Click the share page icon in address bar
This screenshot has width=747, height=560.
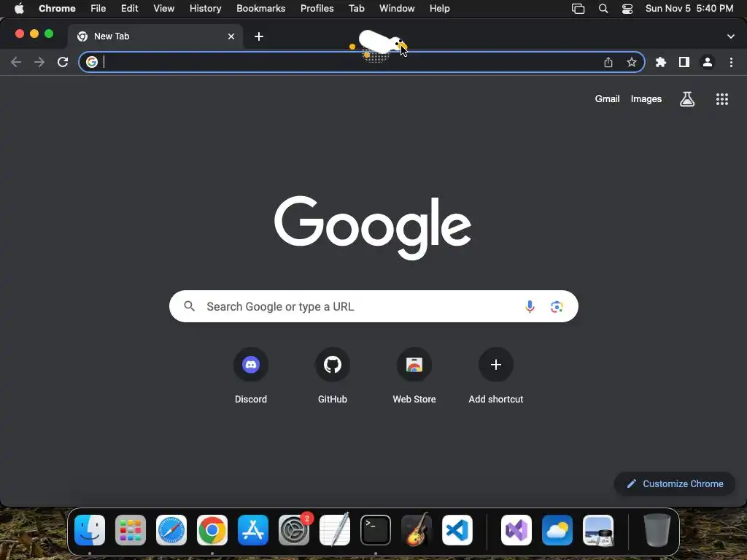pos(608,62)
